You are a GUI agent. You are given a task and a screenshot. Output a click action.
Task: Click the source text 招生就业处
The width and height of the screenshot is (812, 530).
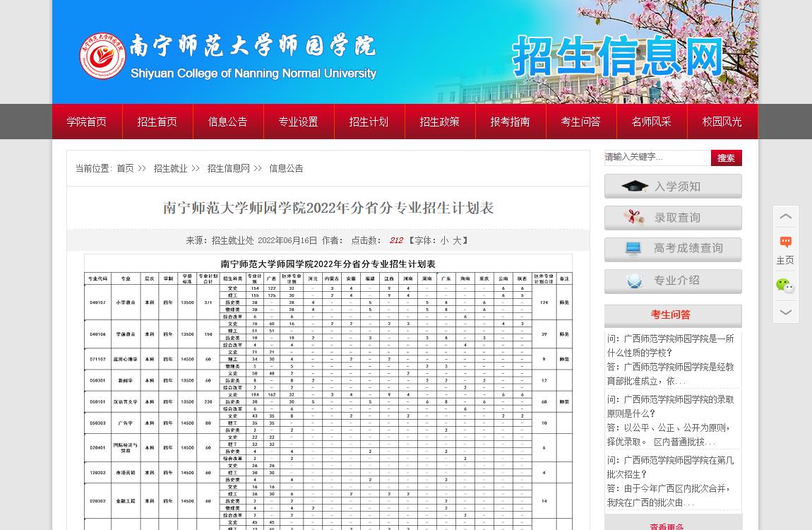click(x=232, y=240)
